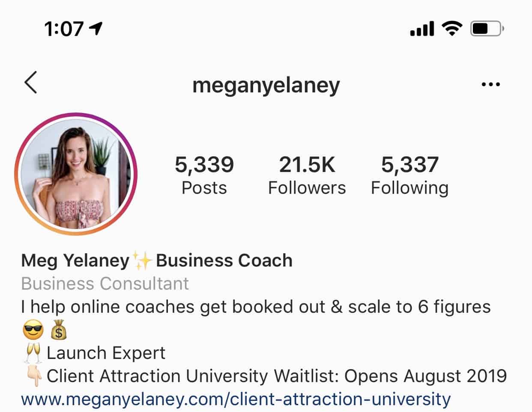Open the 21.5K Followers list
Image resolution: width=532 pixels, height=412 pixels.
point(307,175)
